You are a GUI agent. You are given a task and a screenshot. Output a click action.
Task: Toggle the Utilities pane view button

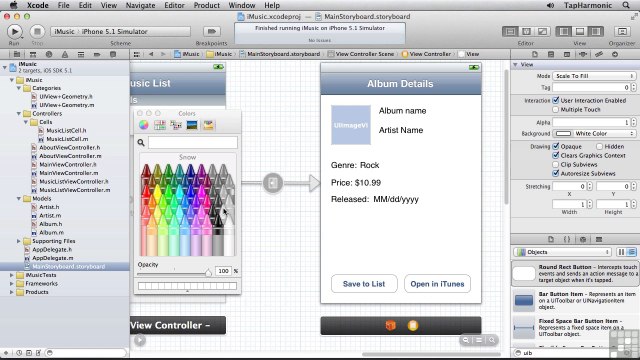(596, 31)
